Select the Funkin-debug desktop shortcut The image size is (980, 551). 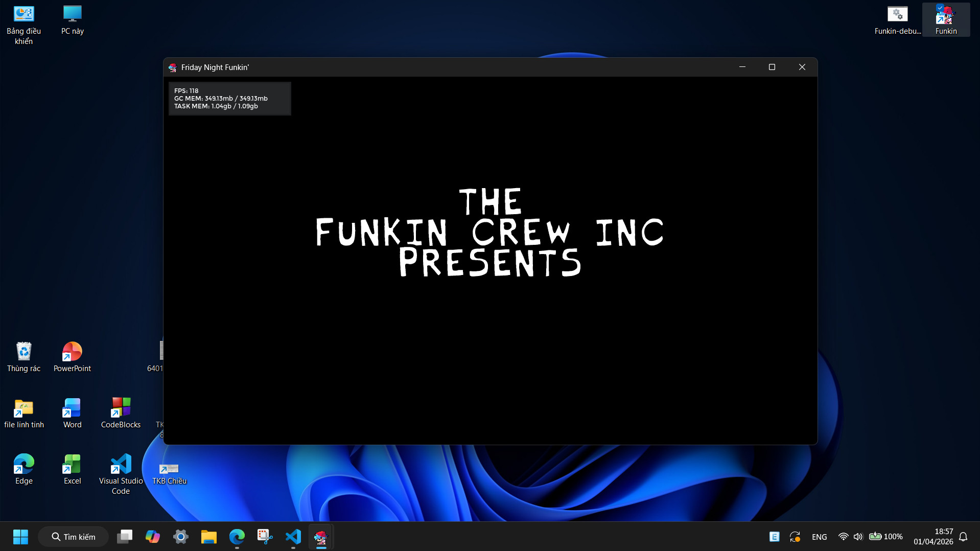pyautogui.click(x=898, y=20)
